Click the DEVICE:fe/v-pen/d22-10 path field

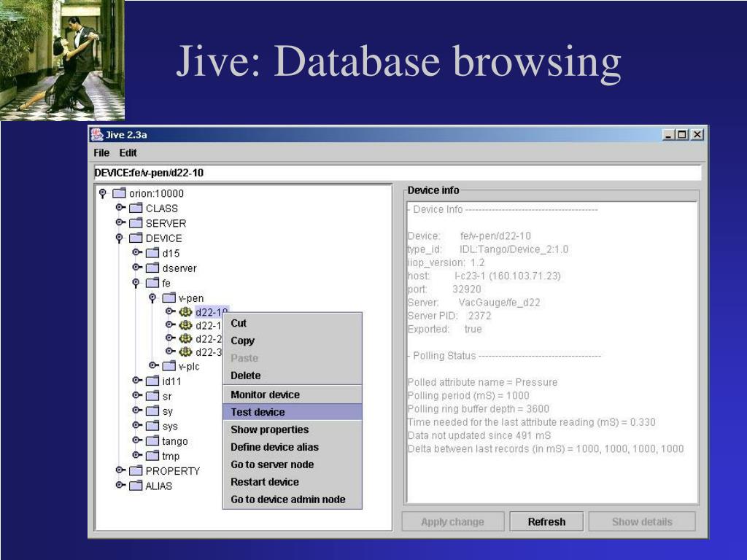pos(398,173)
